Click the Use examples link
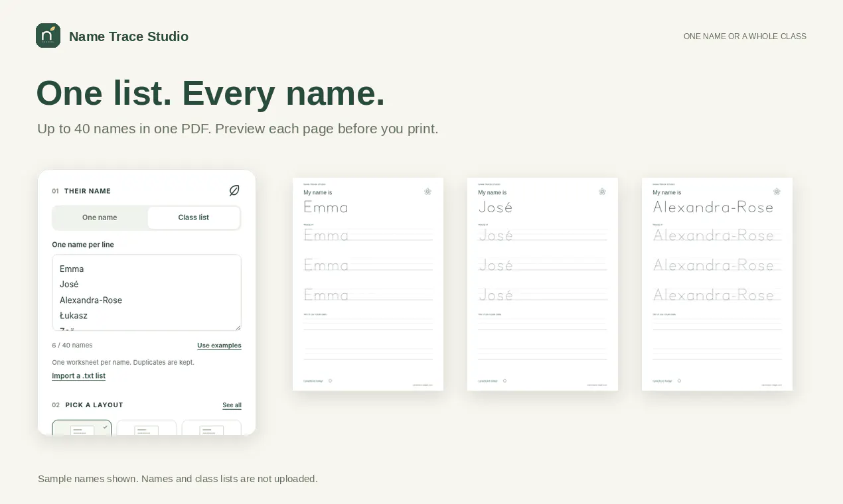This screenshot has height=504, width=843. pyautogui.click(x=219, y=346)
